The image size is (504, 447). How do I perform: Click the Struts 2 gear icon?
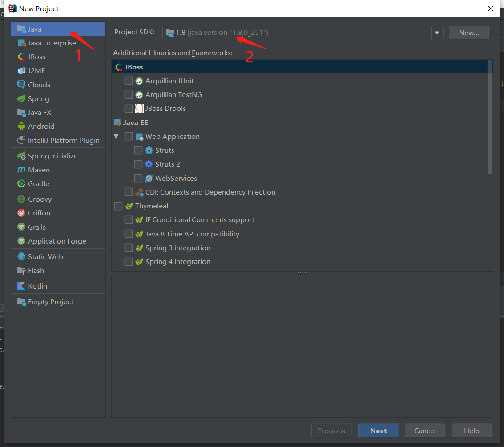click(x=149, y=164)
